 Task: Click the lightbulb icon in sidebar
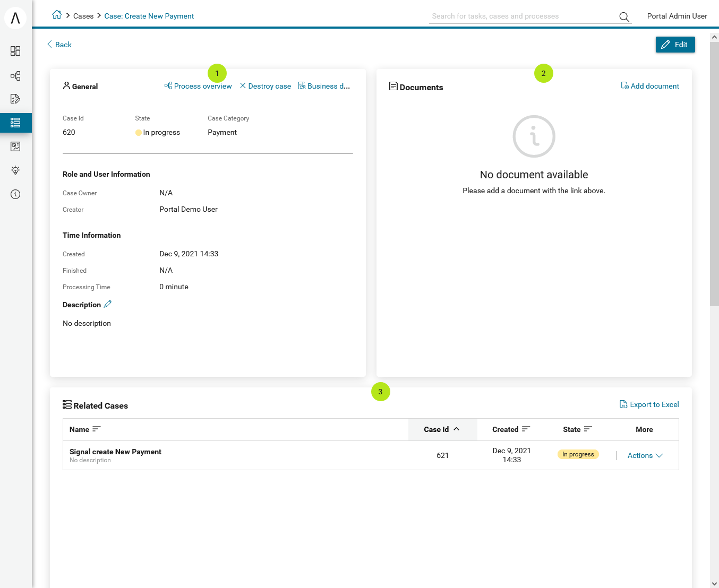click(15, 170)
